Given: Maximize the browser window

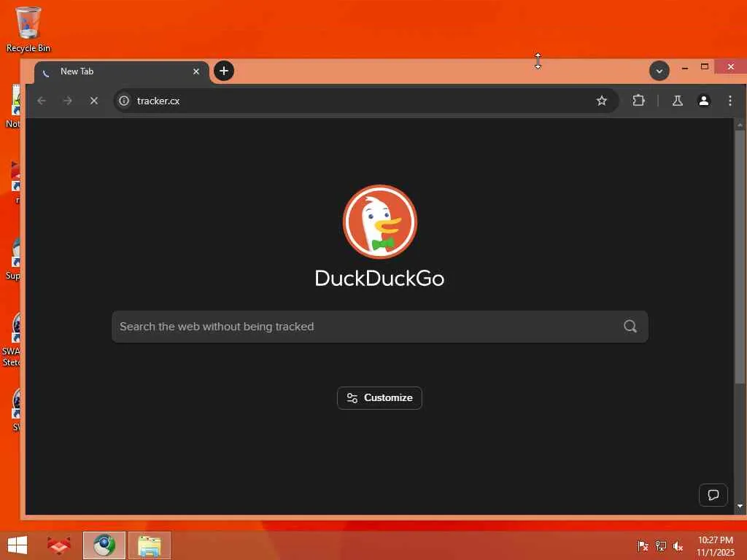Looking at the screenshot, I should [705, 66].
